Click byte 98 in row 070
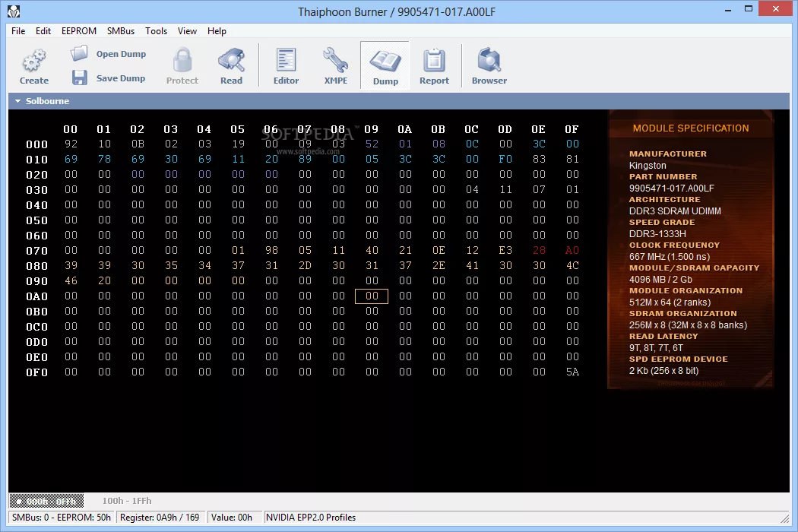Viewport: 798px width, 532px height. pos(271,251)
